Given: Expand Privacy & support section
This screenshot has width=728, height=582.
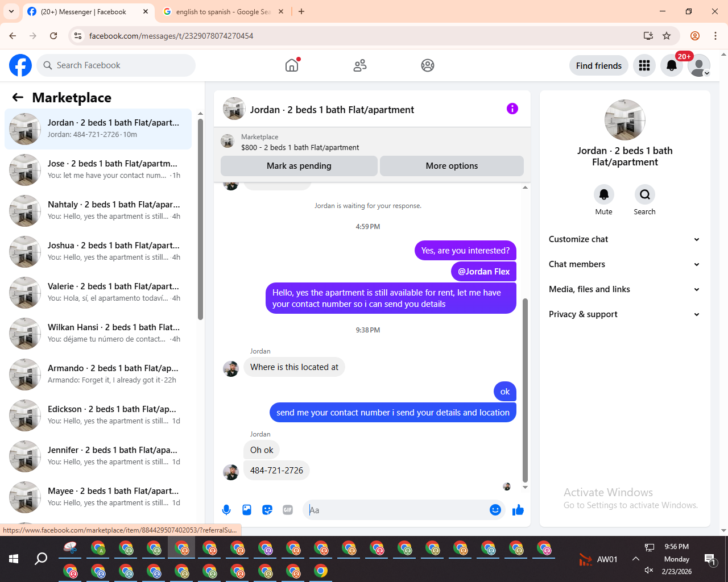Looking at the screenshot, I should pos(624,314).
